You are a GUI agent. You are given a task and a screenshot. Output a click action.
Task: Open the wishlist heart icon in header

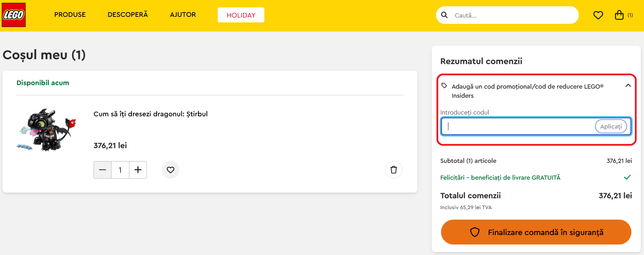click(598, 15)
